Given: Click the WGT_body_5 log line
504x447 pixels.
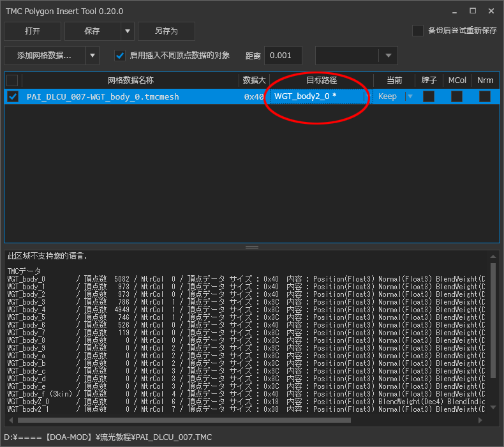Looking at the screenshot, I should point(246,317).
